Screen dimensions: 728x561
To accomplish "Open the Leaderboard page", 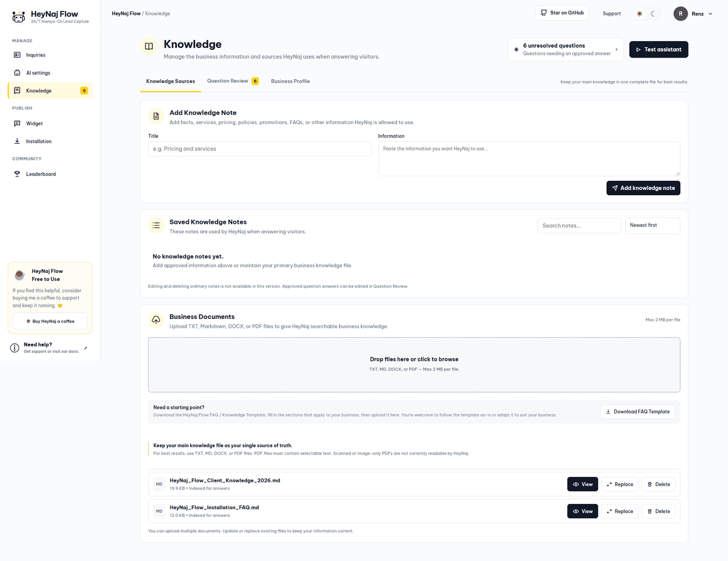I will 50,174.
